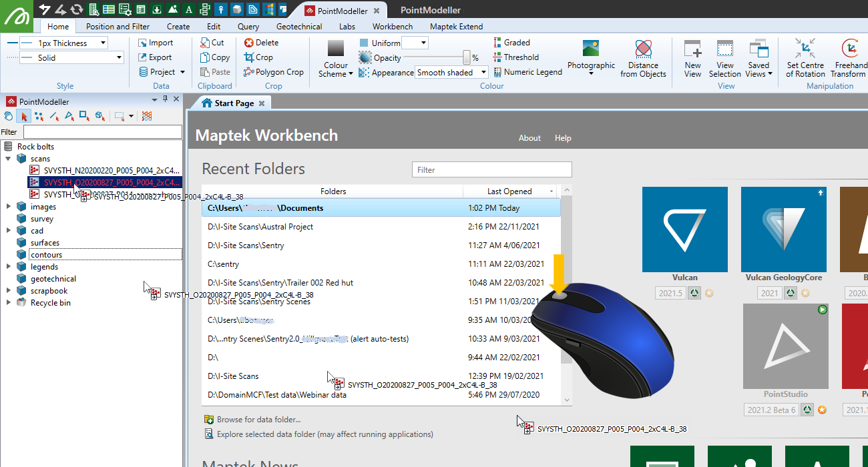
Task: Expand the images tree node
Action: click(x=8, y=207)
